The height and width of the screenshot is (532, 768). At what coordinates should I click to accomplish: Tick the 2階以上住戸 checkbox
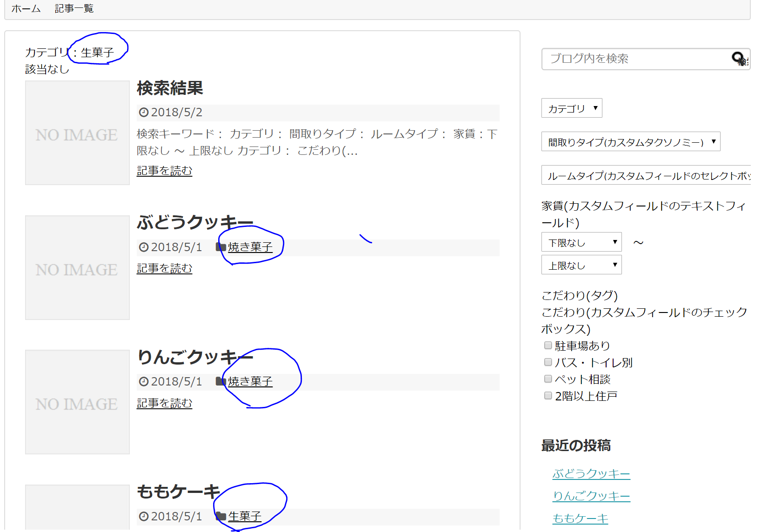pos(548,395)
